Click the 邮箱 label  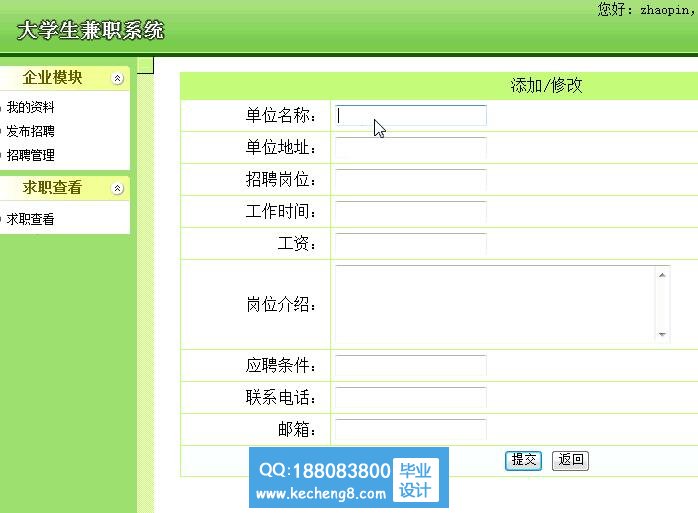pyautogui.click(x=297, y=429)
